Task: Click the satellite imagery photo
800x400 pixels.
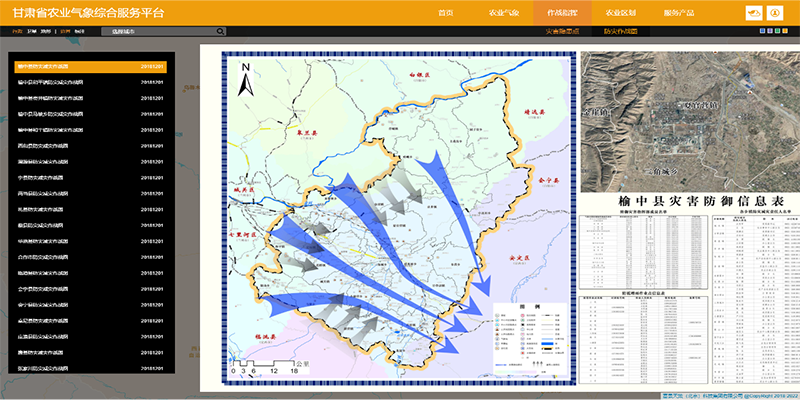Action: point(690,121)
